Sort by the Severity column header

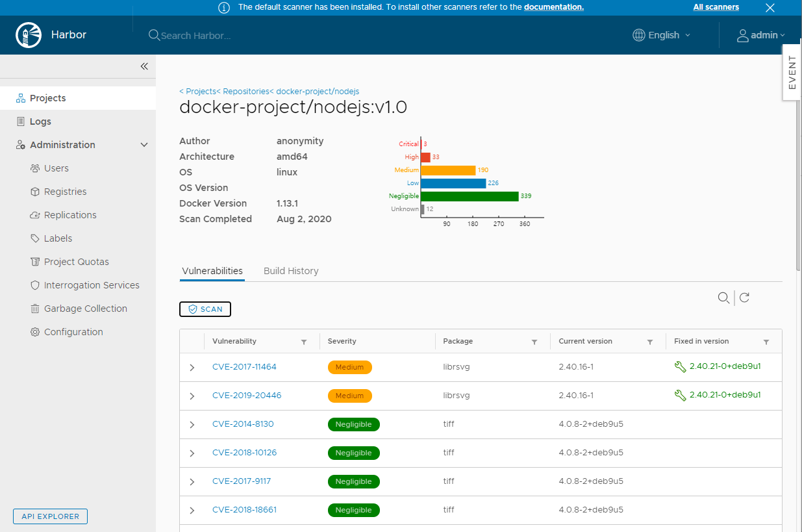(x=342, y=341)
